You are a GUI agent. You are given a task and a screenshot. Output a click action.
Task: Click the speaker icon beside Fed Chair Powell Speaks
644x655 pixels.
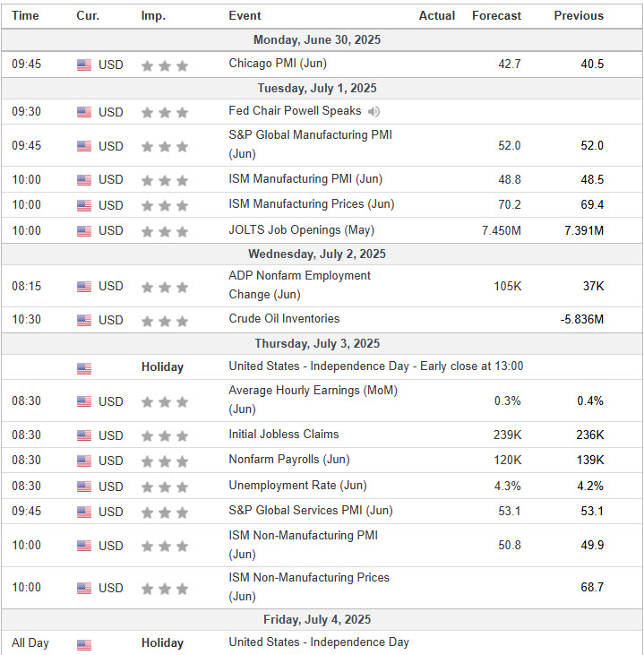374,111
